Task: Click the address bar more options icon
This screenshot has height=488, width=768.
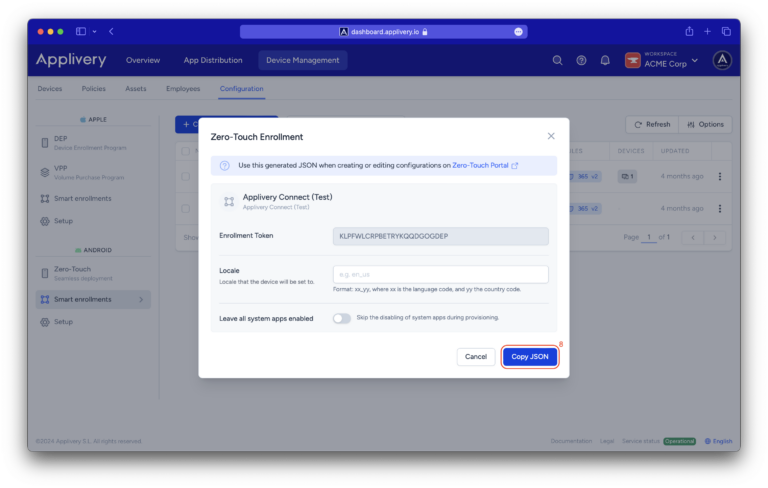Action: (518, 32)
